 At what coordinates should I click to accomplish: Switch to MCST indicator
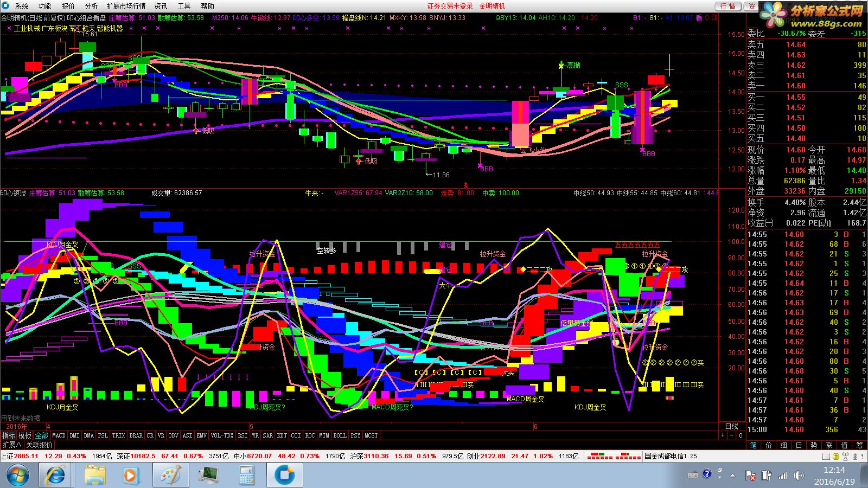click(x=371, y=435)
